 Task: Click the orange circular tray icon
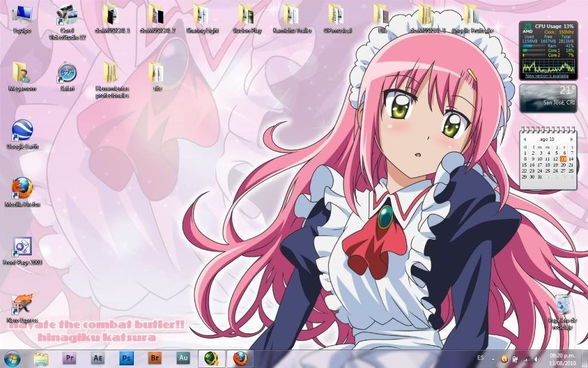point(504,359)
